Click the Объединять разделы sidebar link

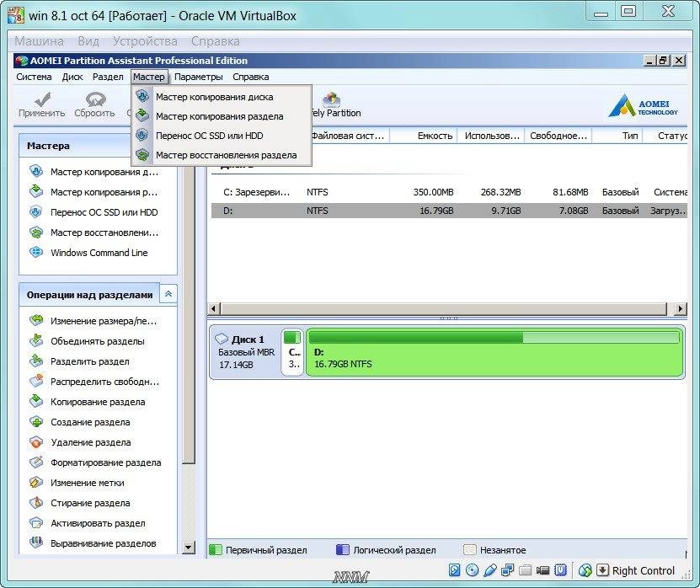pos(98,341)
